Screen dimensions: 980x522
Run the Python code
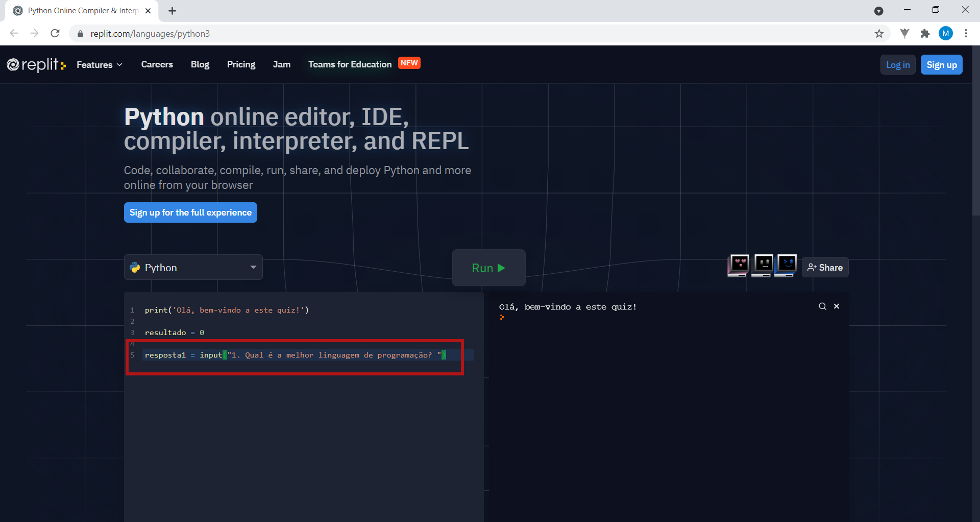(x=488, y=268)
